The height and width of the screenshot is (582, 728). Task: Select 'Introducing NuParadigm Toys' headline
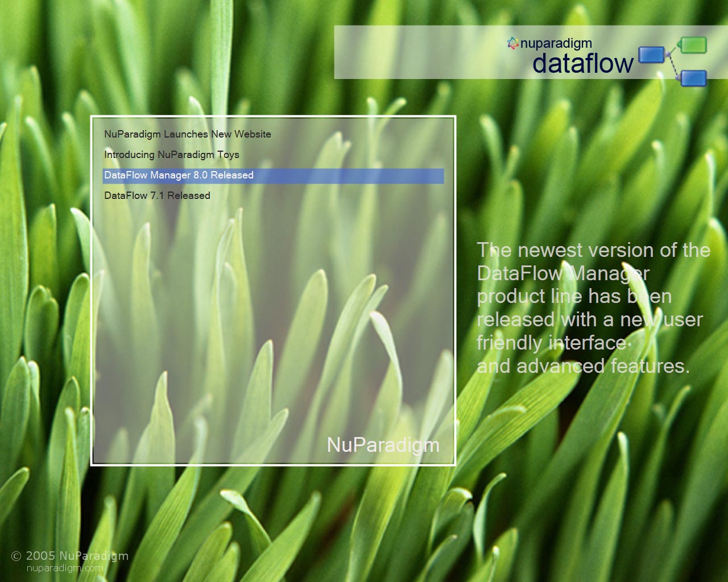coord(172,155)
